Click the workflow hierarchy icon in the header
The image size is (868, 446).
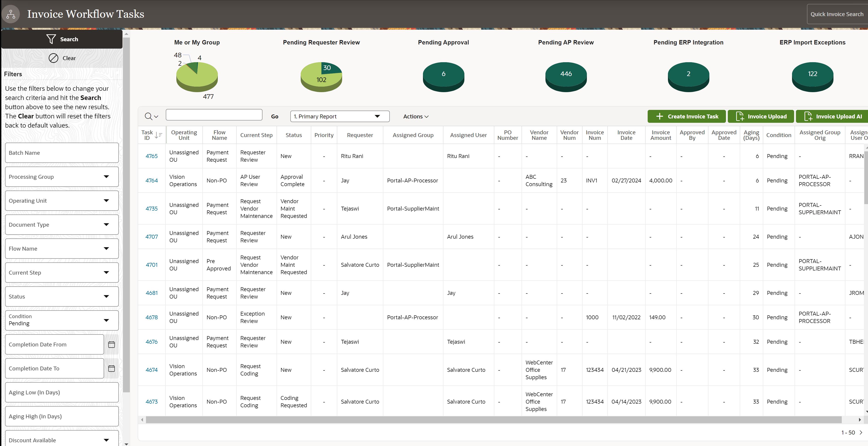11,14
